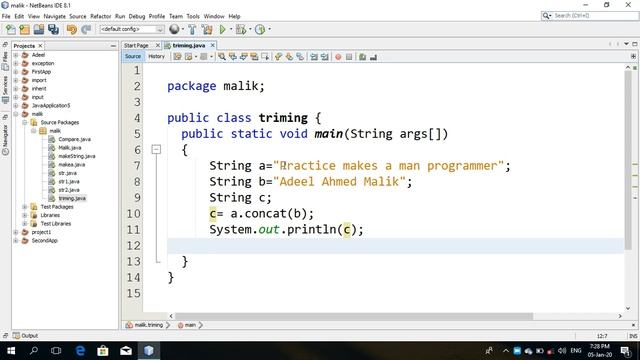Click the Redo toolbar icon
This screenshot has width=640, height=360.
click(x=86, y=29)
